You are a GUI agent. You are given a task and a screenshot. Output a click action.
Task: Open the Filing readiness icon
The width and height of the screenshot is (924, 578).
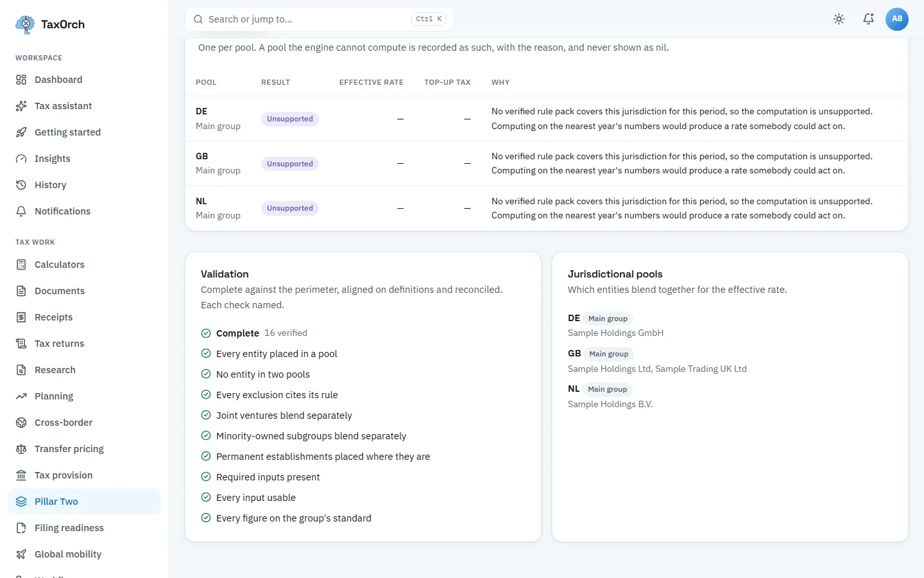click(x=21, y=528)
